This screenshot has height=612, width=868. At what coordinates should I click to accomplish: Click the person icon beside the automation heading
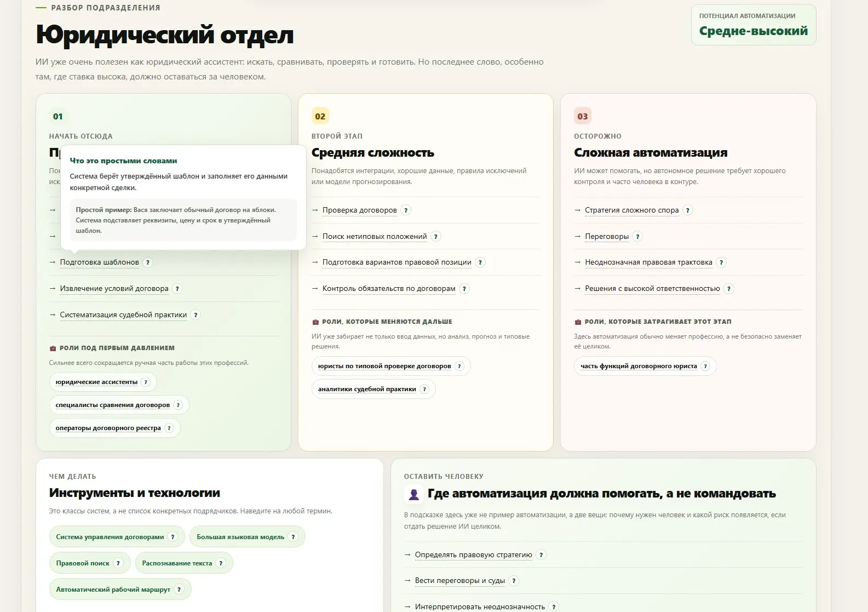coord(414,495)
